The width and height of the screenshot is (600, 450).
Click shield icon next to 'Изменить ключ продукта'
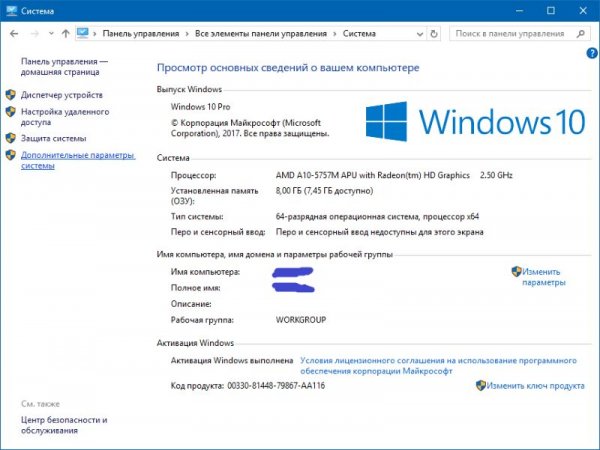(481, 385)
